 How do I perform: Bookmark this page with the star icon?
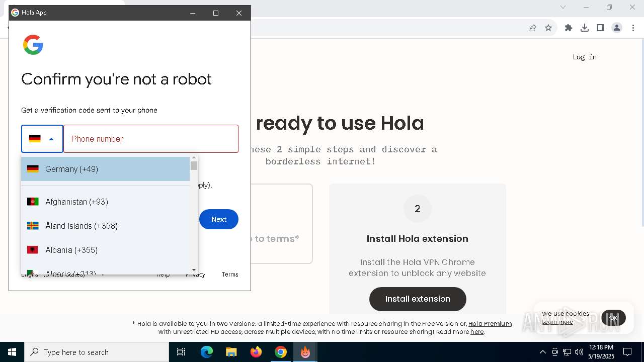tap(548, 28)
